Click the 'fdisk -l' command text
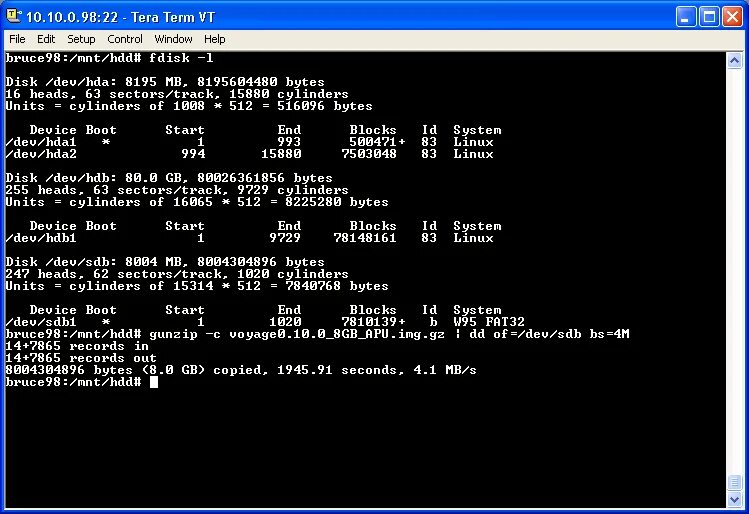The height and width of the screenshot is (514, 749). [181, 58]
